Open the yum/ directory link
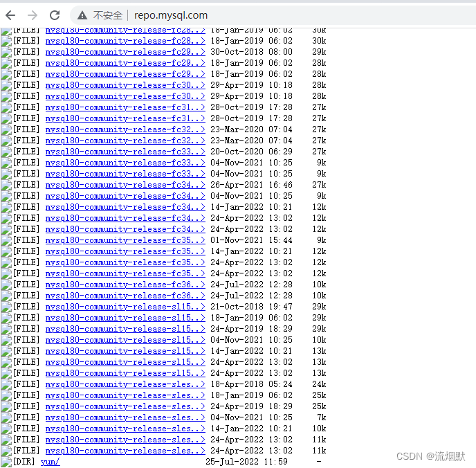Screen dimensions: 476x468 pyautogui.click(x=50, y=462)
